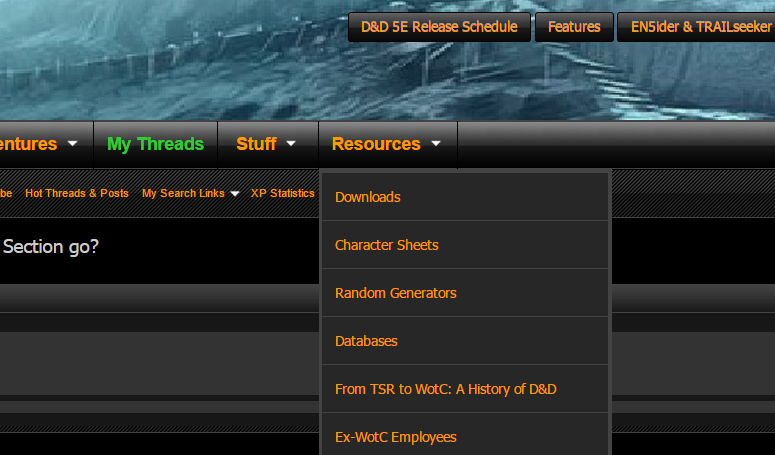The width and height of the screenshot is (775, 455).
Task: View XP Statistics link
Action: click(283, 193)
